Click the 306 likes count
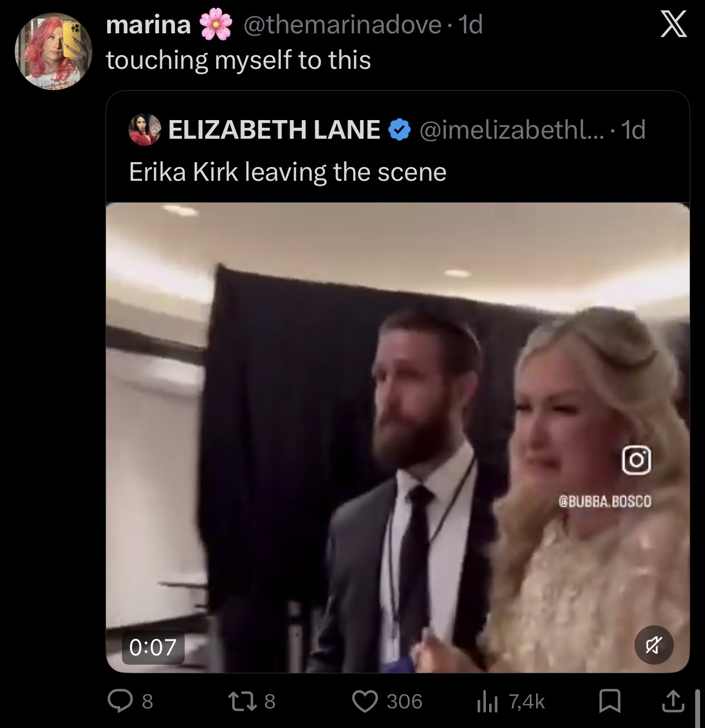This screenshot has height=728, width=705. click(404, 701)
